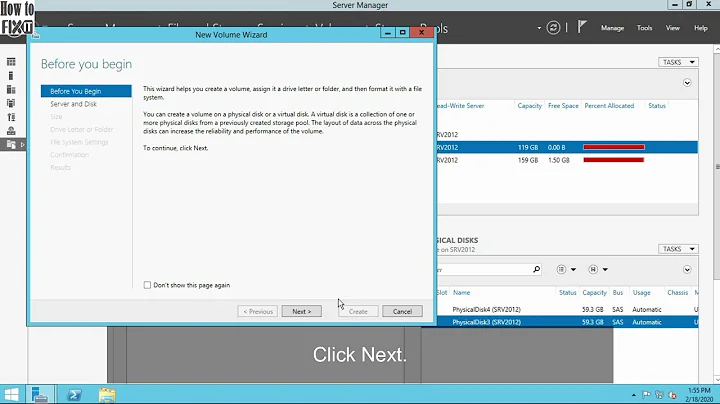
Task: Collapse the Physical Disks section chevron
Action: point(687,269)
